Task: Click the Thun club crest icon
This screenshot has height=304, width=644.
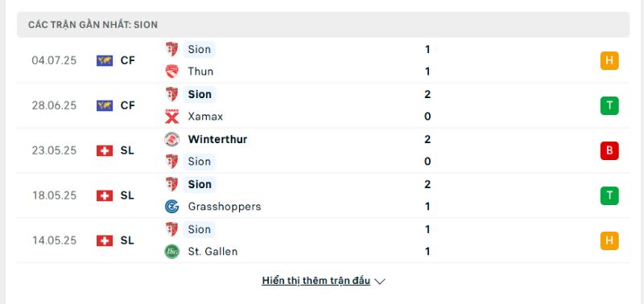Action: tap(171, 72)
